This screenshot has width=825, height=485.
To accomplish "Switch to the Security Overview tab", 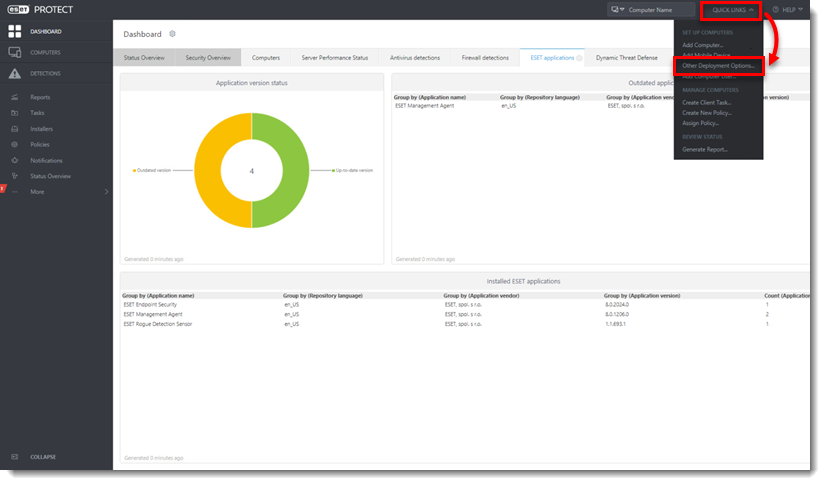I will click(x=208, y=58).
